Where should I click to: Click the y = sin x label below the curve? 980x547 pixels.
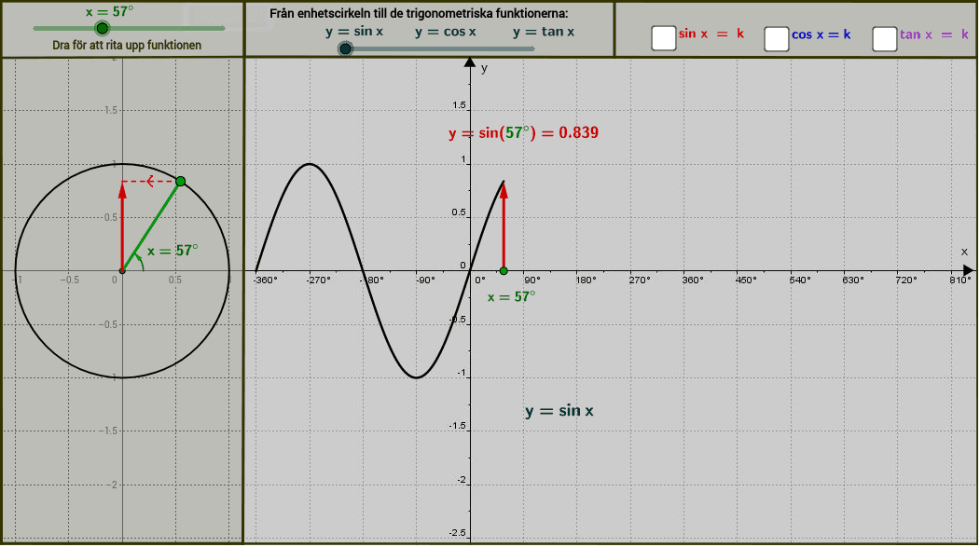coord(559,411)
